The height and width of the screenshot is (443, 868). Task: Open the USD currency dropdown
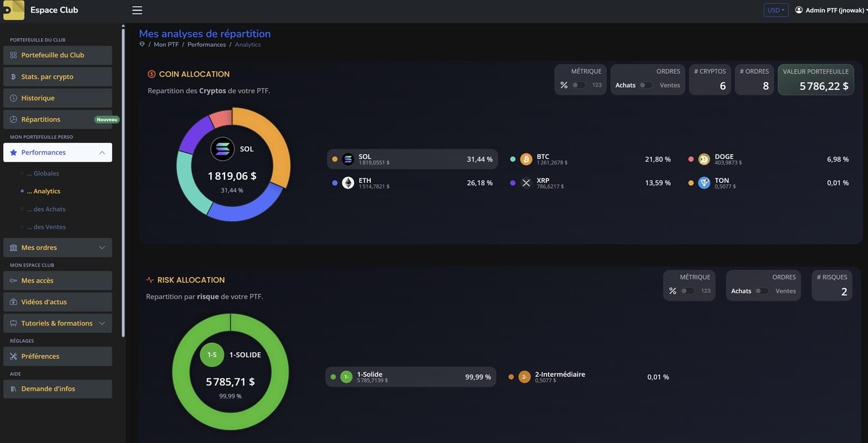click(775, 10)
